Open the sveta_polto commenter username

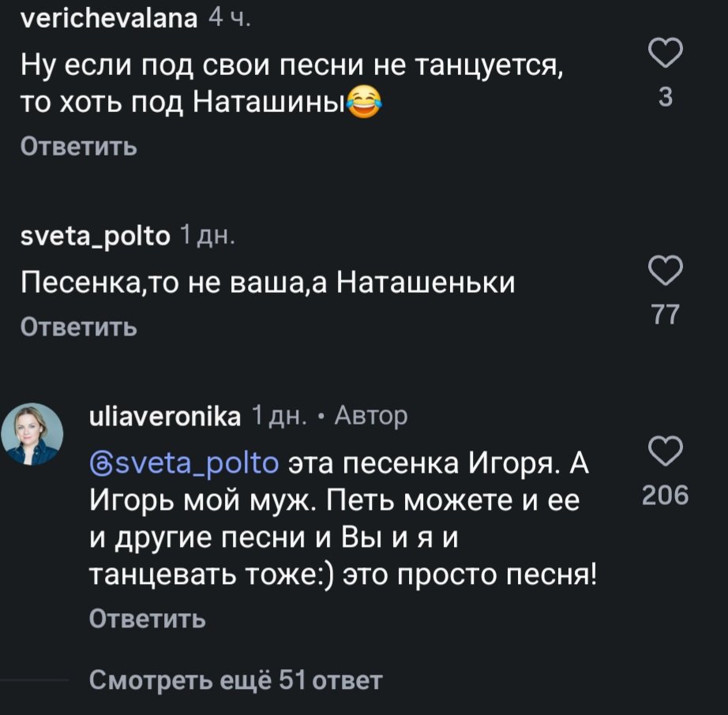pyautogui.click(x=94, y=235)
